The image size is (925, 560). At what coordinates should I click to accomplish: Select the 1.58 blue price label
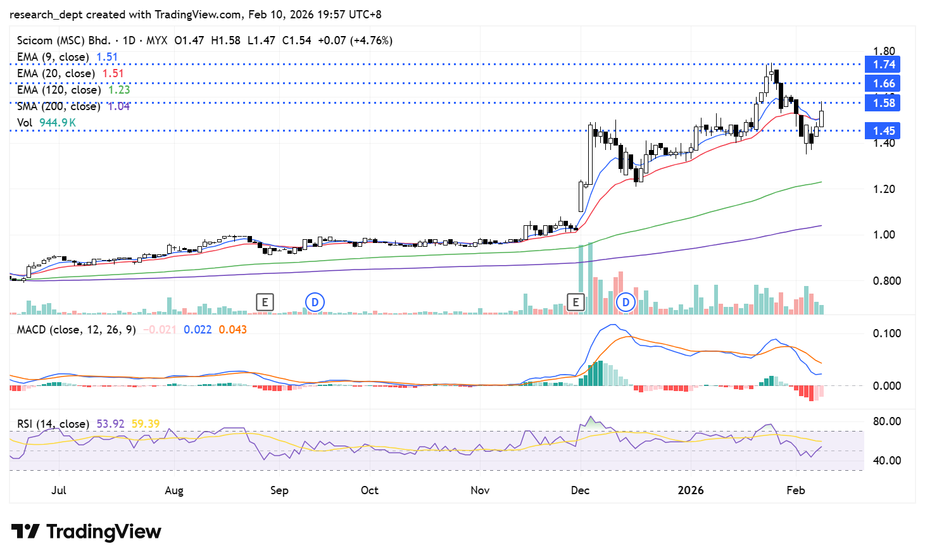[883, 103]
